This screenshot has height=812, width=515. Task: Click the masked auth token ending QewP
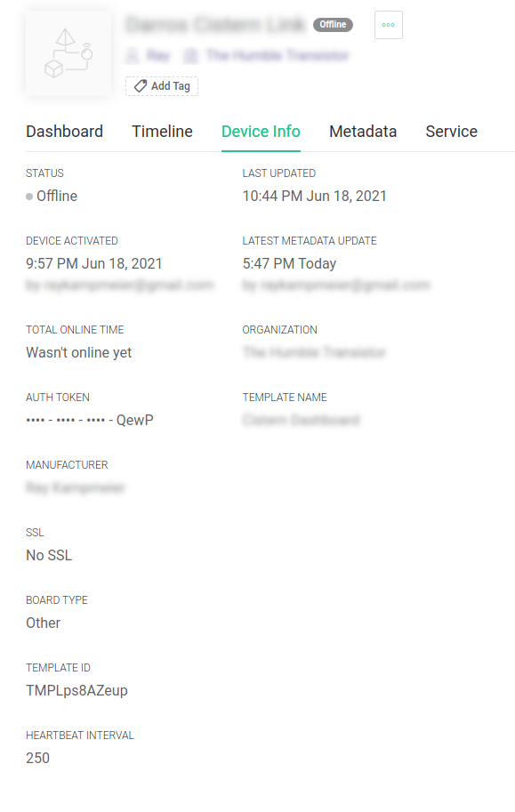click(x=90, y=420)
